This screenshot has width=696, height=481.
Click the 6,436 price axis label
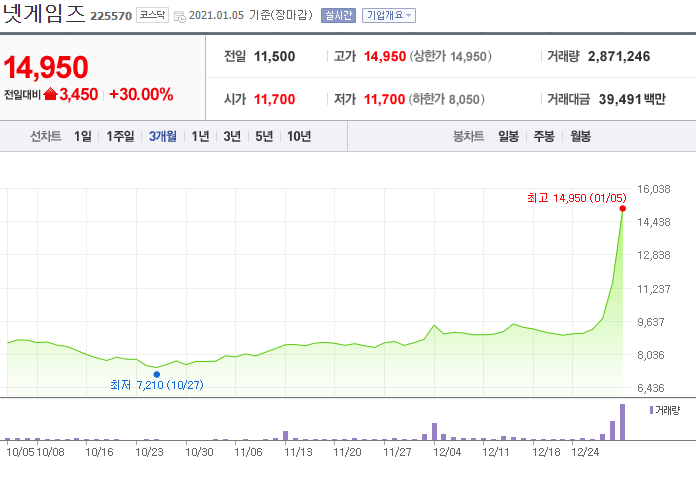(x=651, y=388)
